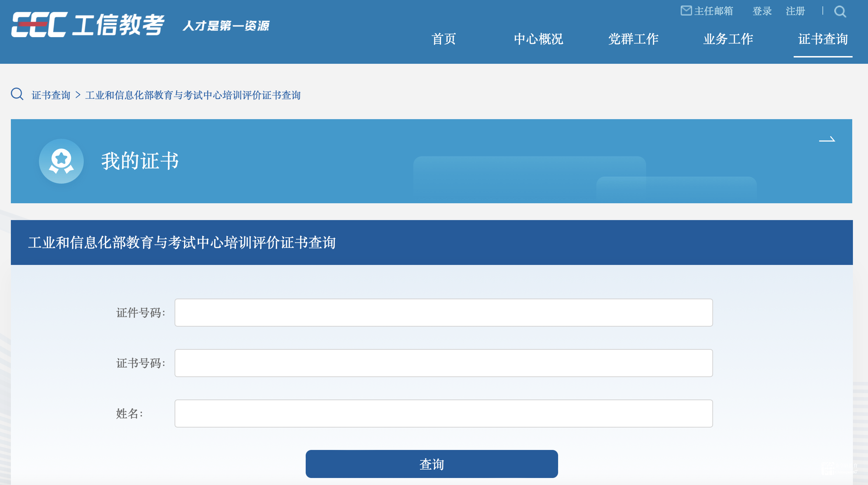Open 党群工作 navigation menu
868x485 pixels.
633,39
